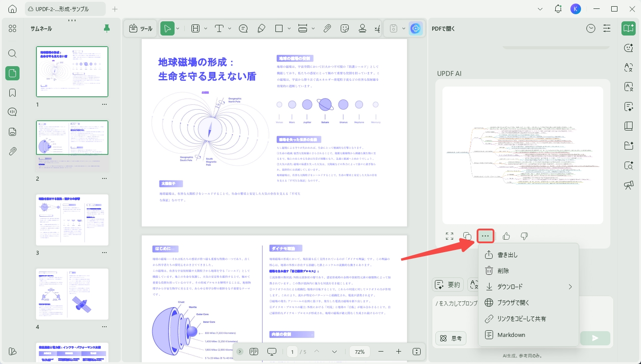
Task: Click the paperclip attachment tool in toolbar
Action: (x=327, y=28)
